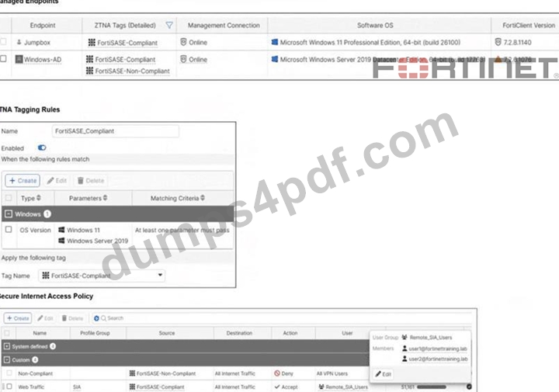Tick the OS Version rule checkbox
Screen dimensions: 559x392
pos(9,230)
